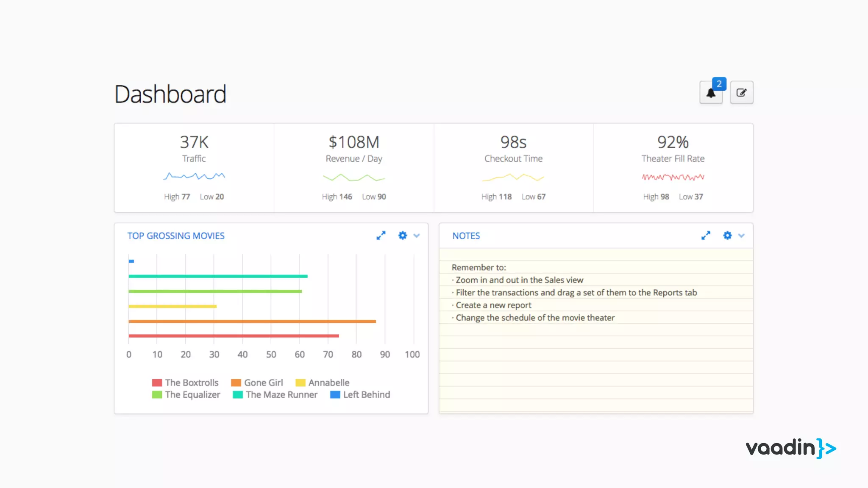Screen dimensions: 868x488
Task: Expand the Notes panel chevron dropdown
Action: coord(741,236)
